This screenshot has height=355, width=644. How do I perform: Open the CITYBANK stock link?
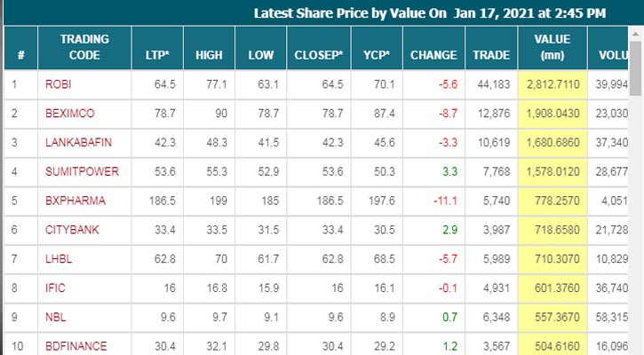(x=71, y=229)
